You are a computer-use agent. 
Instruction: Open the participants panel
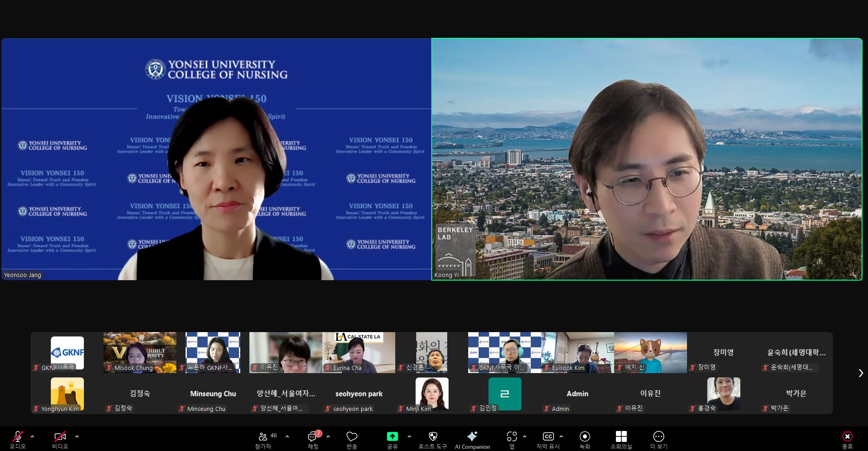pyautogui.click(x=263, y=439)
